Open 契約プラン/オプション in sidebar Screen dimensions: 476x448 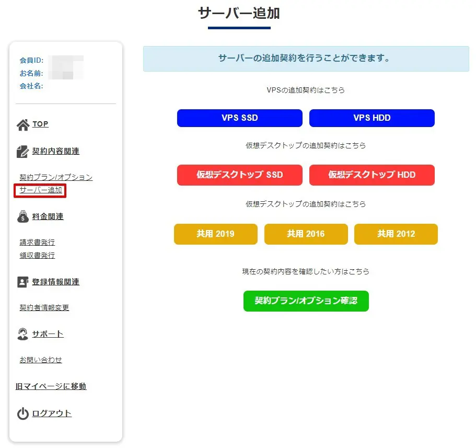[x=56, y=177]
